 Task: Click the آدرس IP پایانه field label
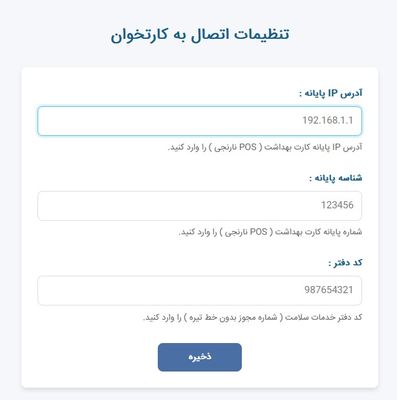[330, 93]
